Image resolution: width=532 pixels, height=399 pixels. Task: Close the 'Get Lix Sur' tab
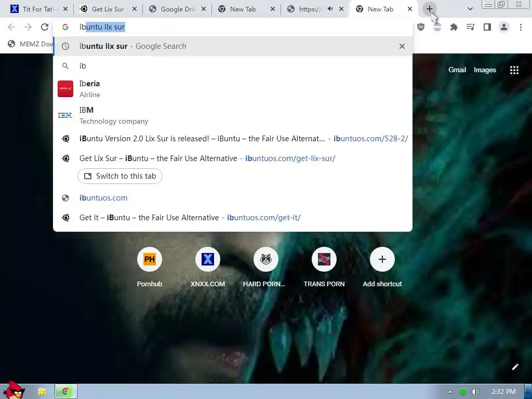click(x=135, y=9)
